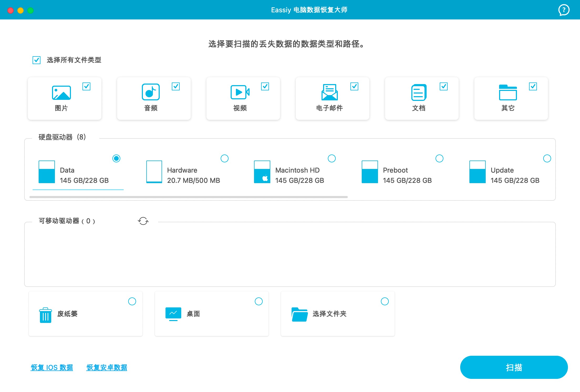The height and width of the screenshot is (392, 580).
Task: Open the 恢复 IOS 数据 link
Action: (x=52, y=367)
